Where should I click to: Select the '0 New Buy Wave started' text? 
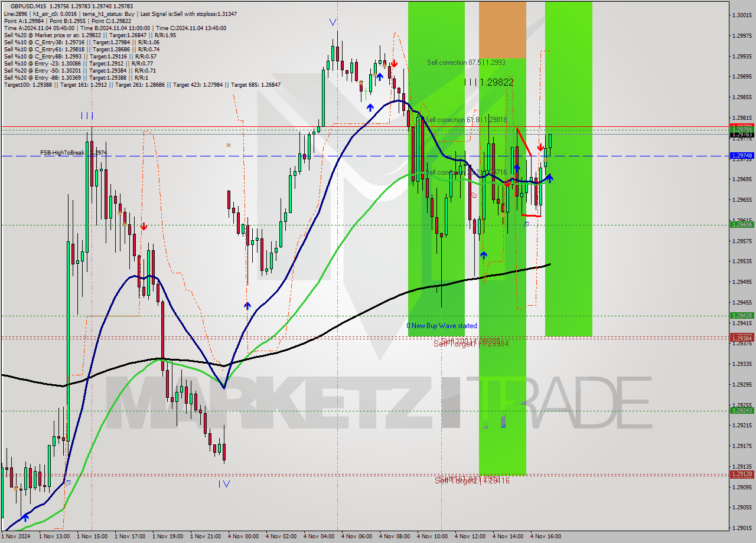pyautogui.click(x=442, y=326)
